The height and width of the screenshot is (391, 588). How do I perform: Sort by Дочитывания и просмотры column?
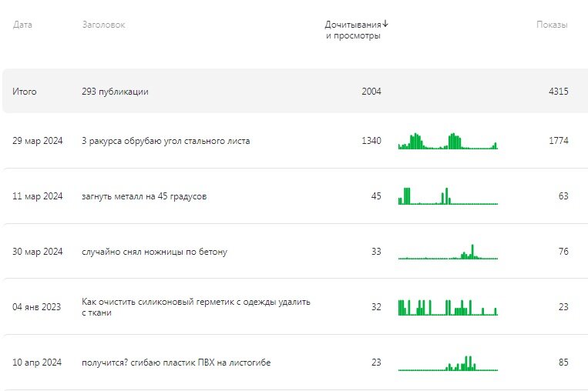coord(353,30)
